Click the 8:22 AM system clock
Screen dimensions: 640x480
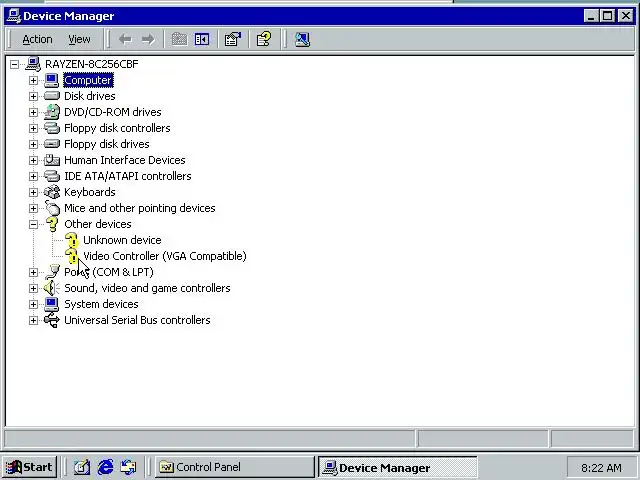coord(601,468)
